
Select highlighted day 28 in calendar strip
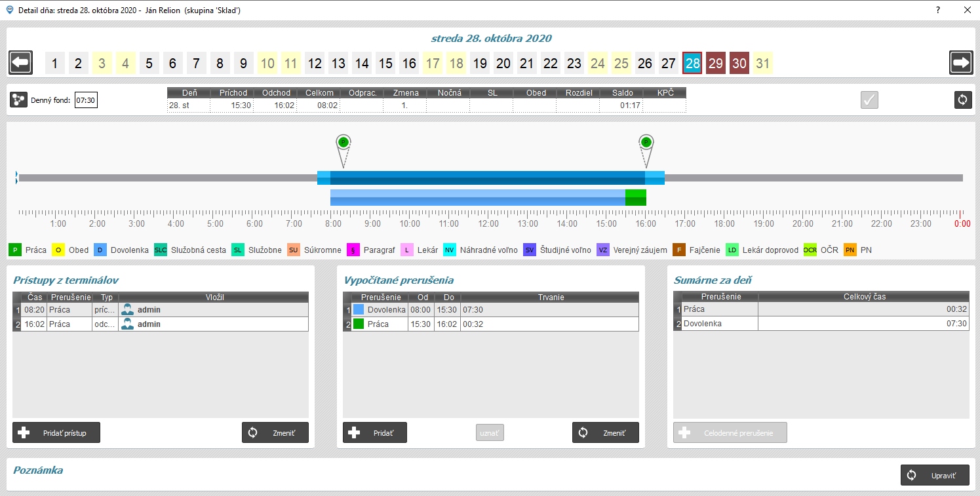(692, 64)
